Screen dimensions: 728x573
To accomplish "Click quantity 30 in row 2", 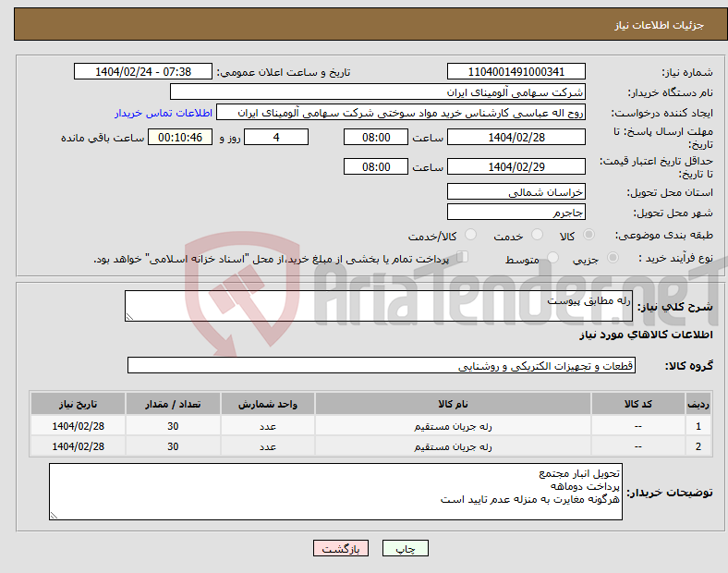I will click(173, 446).
